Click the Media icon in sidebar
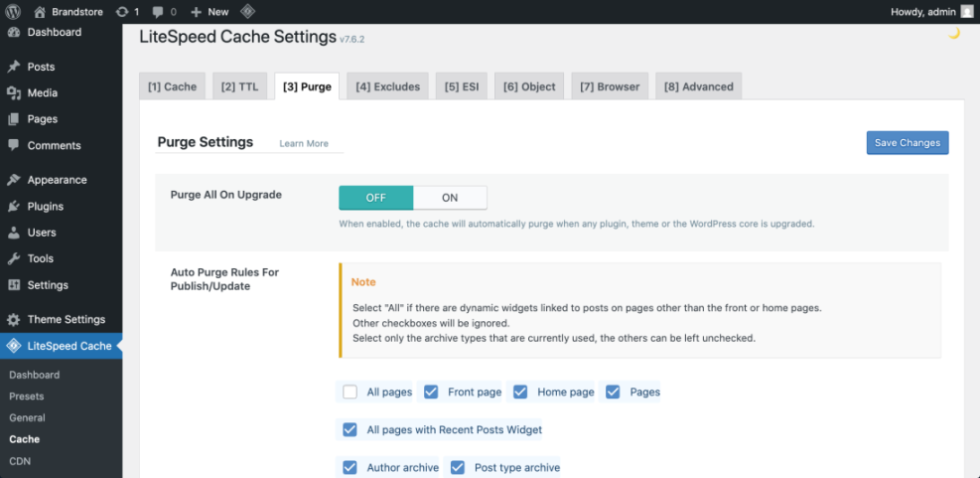980x478 pixels. click(x=14, y=93)
